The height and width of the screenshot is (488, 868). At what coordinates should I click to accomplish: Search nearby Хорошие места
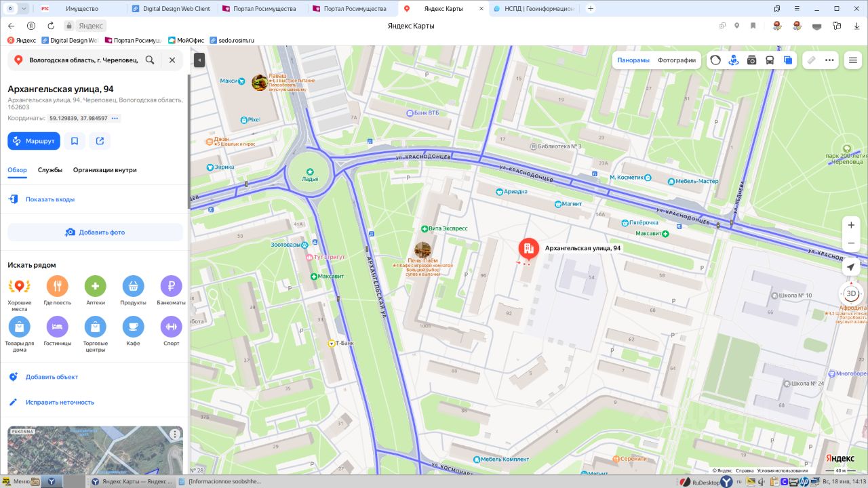coord(20,292)
